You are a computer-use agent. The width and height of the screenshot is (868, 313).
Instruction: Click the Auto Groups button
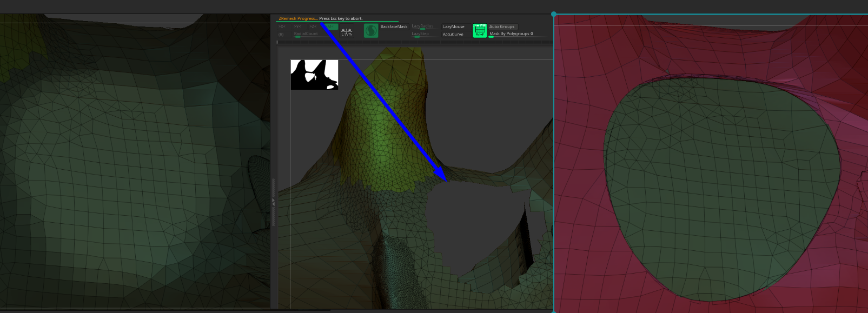(x=502, y=26)
